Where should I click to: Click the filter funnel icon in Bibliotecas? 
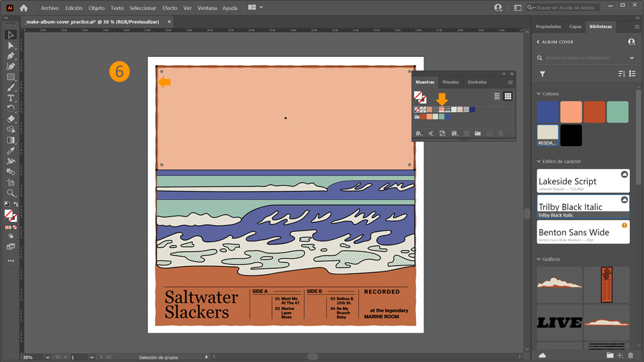542,74
